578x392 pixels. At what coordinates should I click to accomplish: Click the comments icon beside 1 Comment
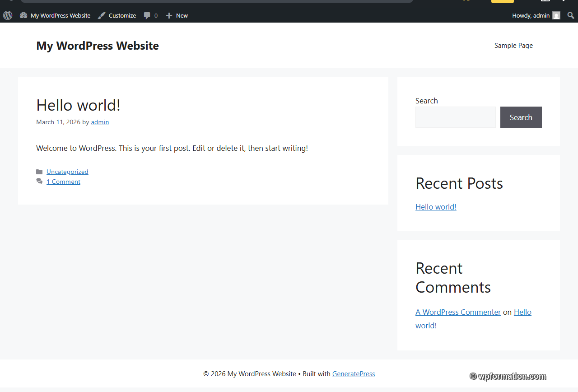tap(39, 182)
